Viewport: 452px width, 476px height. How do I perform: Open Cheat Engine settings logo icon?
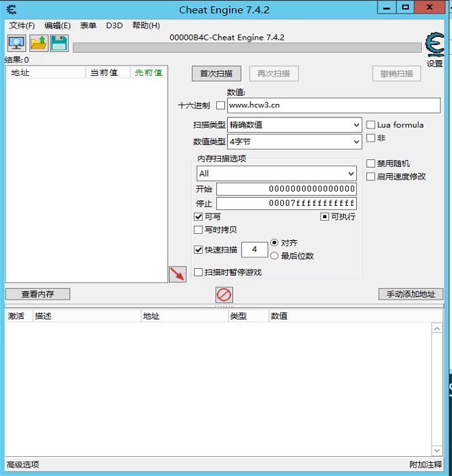tap(435, 44)
